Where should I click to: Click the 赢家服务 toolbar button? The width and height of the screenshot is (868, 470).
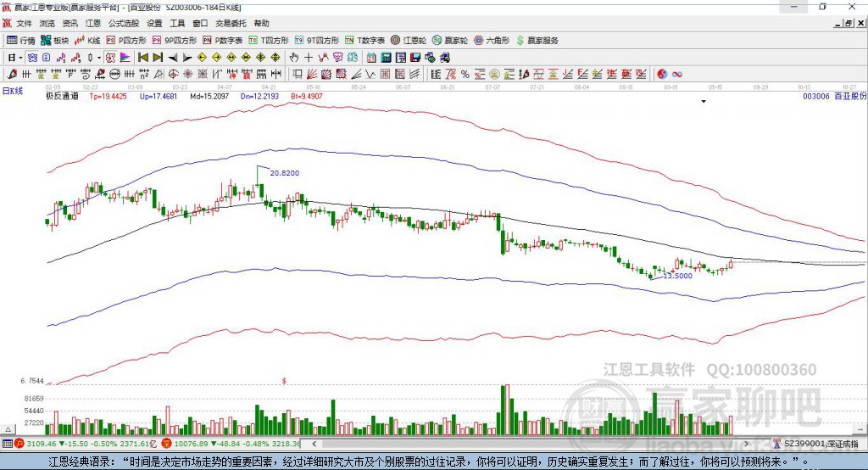coord(537,41)
